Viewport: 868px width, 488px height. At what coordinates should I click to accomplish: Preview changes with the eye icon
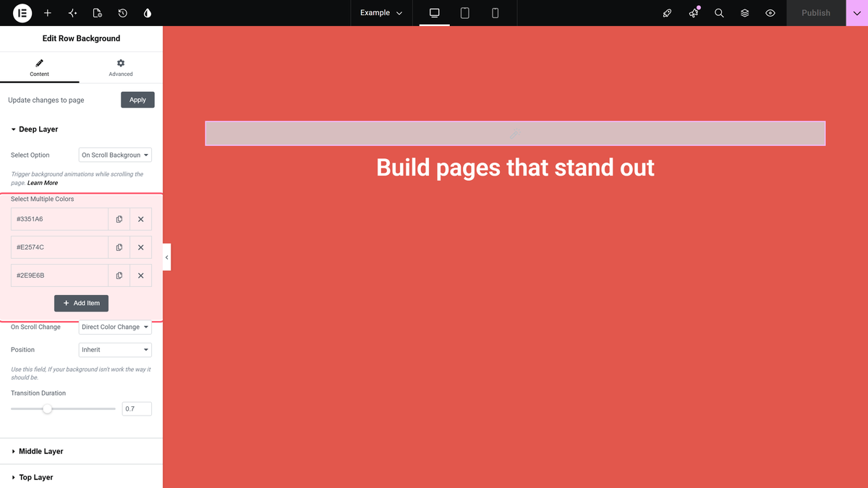[770, 13]
